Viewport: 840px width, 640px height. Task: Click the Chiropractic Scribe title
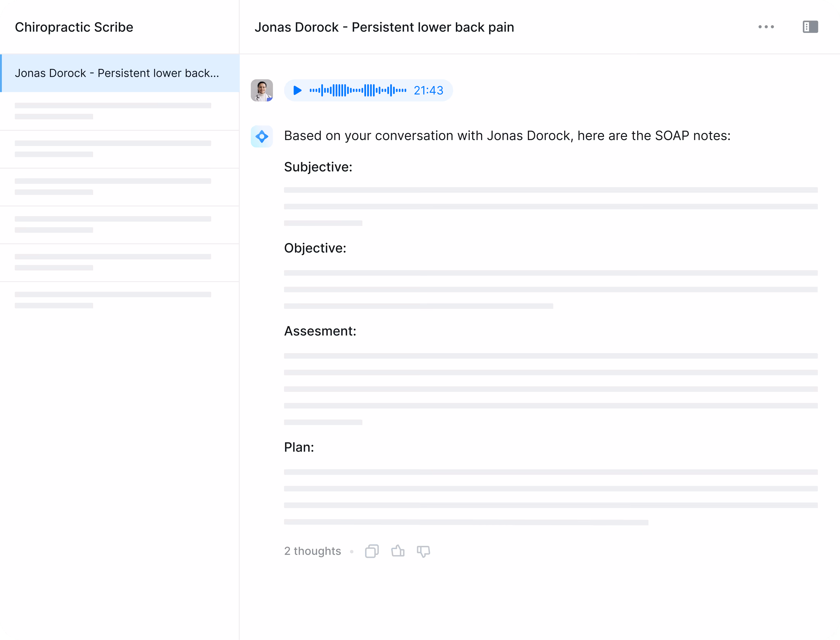(74, 27)
